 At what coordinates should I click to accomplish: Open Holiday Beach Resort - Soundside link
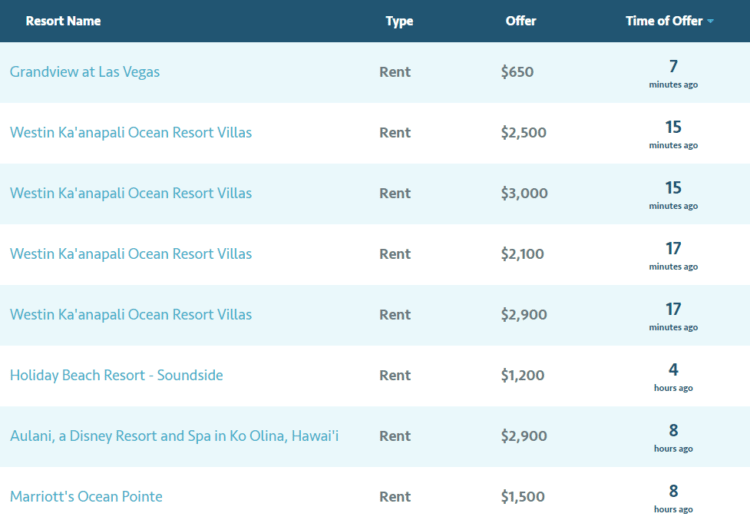[x=116, y=375]
